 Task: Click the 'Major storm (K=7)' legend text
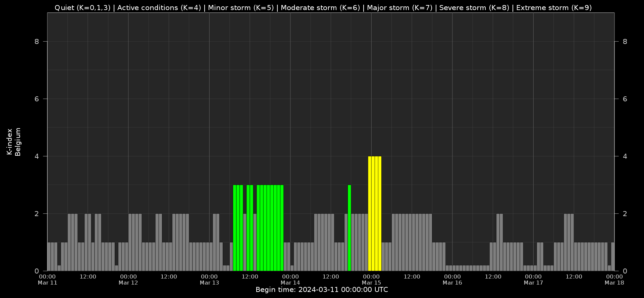pos(400,8)
